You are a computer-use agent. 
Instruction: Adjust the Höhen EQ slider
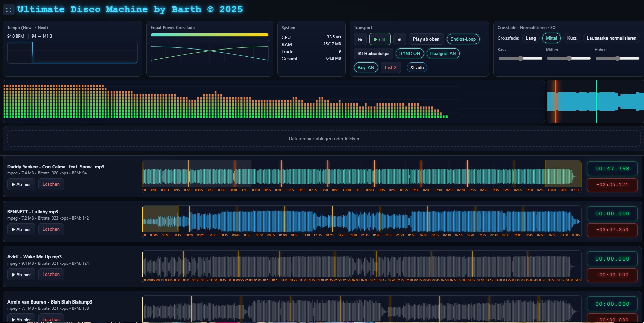point(617,58)
